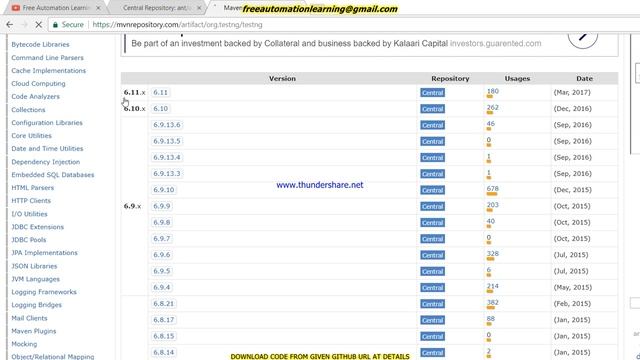Switch to the Free Automation Learning tab

55,8
